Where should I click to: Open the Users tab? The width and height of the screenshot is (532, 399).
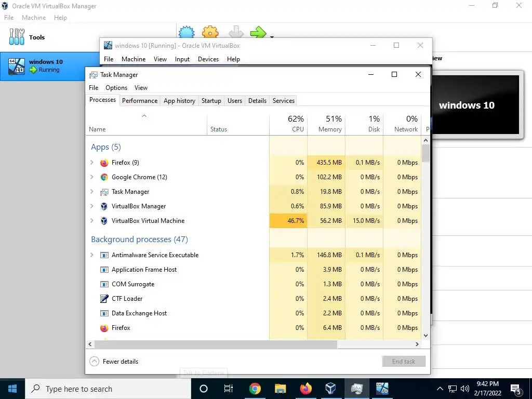[x=235, y=101]
